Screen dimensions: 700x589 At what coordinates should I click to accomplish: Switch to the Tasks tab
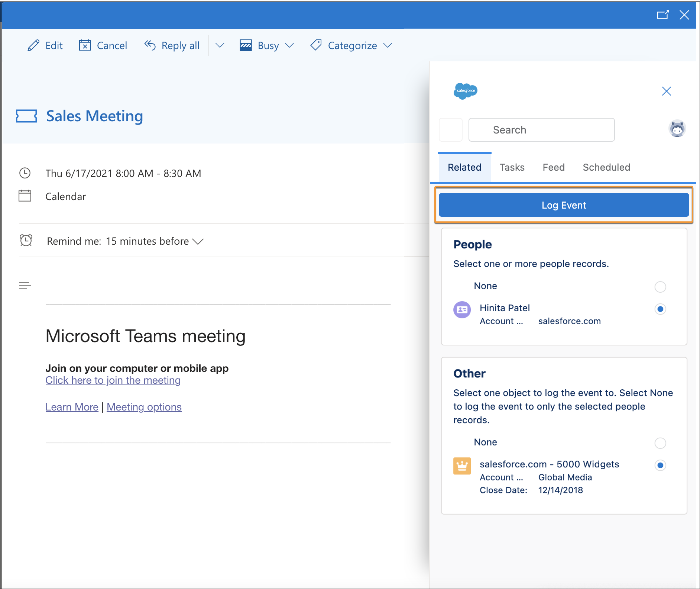coord(512,167)
